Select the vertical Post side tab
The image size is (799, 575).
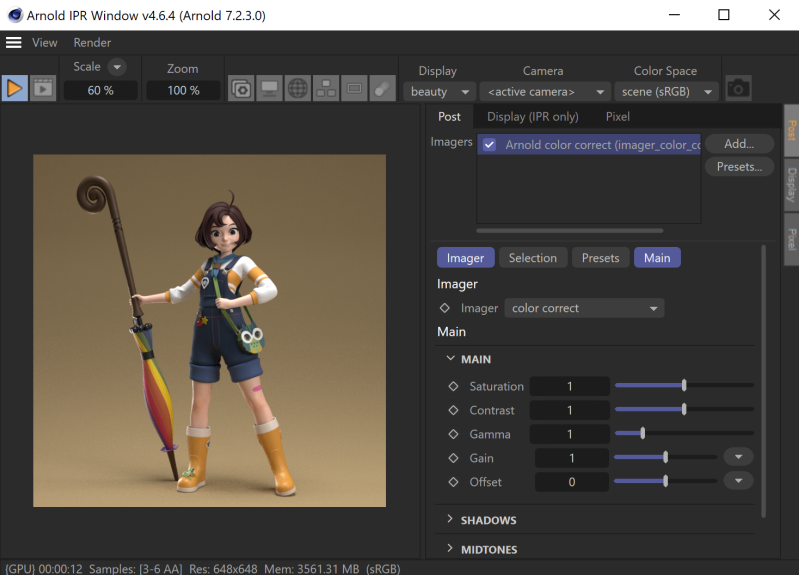pos(791,131)
